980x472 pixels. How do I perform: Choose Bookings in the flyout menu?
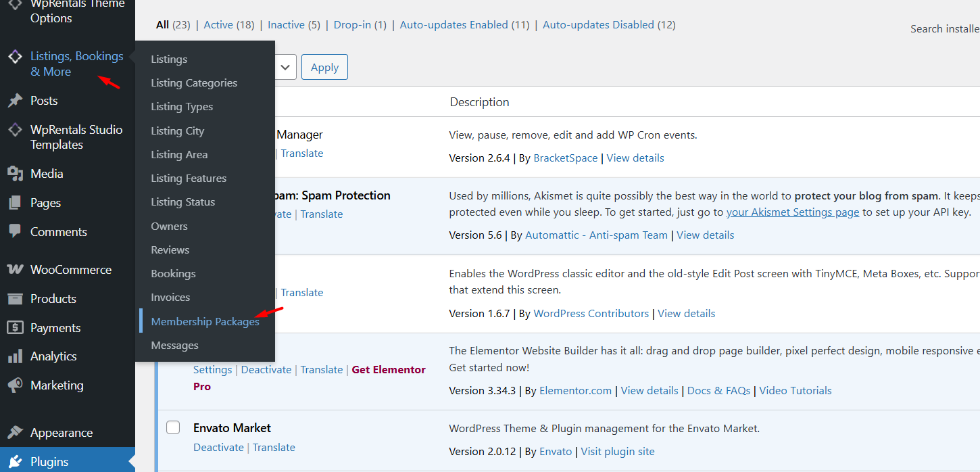[173, 274]
